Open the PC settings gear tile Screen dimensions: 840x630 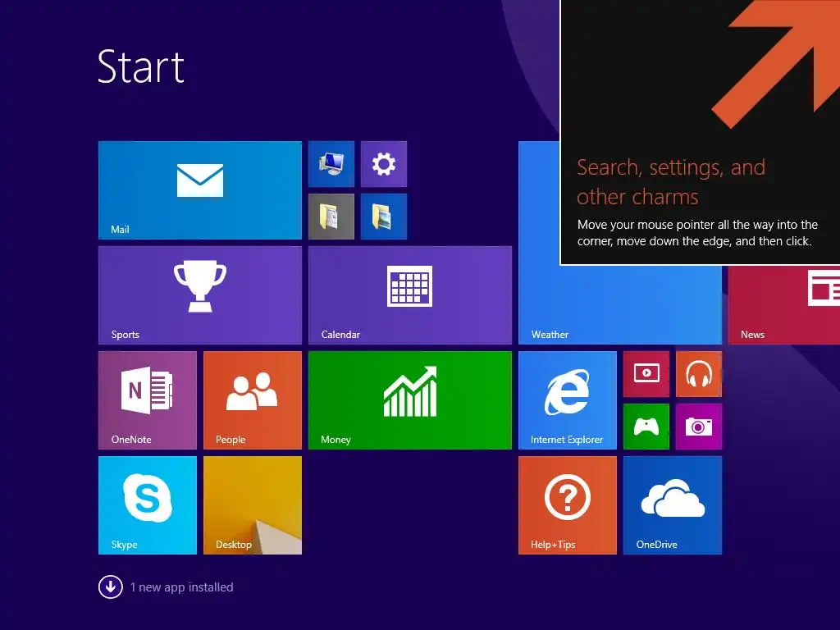(384, 164)
